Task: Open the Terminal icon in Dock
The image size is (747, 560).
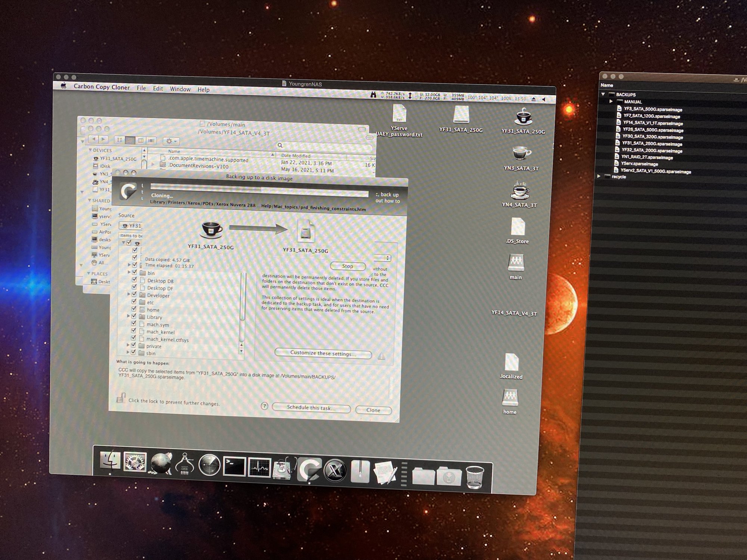Action: pyautogui.click(x=234, y=466)
